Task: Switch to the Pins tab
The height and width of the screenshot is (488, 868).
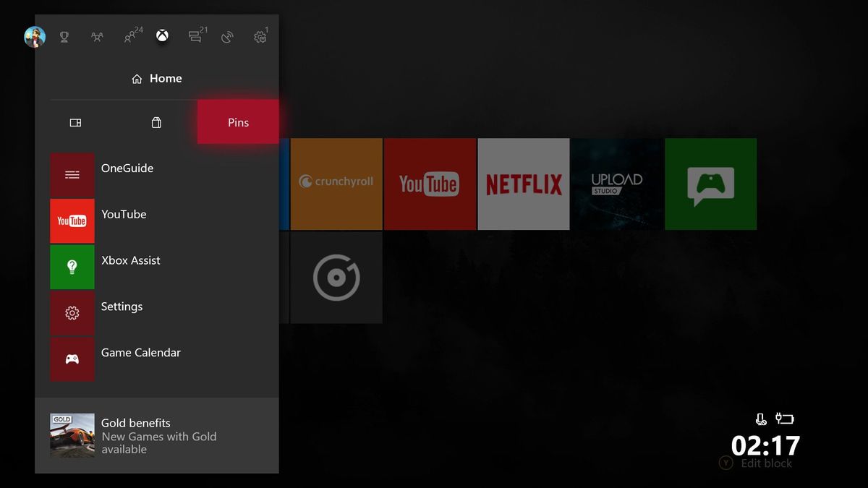Action: coord(238,121)
